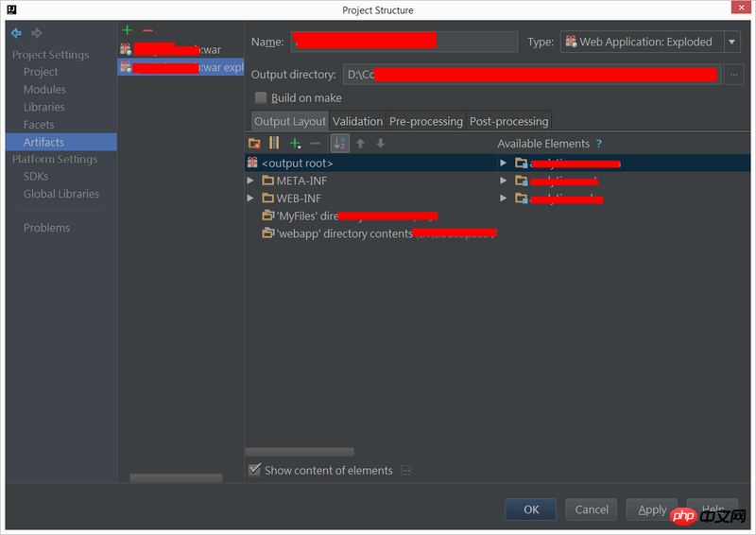756x535 pixels.
Task: Select the WEB-INF folder row
Action: click(x=370, y=198)
